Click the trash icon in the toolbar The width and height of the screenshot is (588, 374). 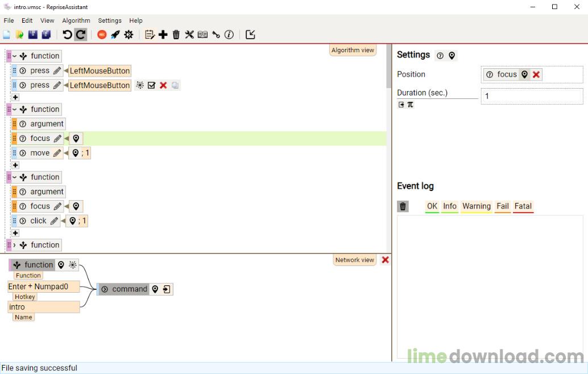176,35
